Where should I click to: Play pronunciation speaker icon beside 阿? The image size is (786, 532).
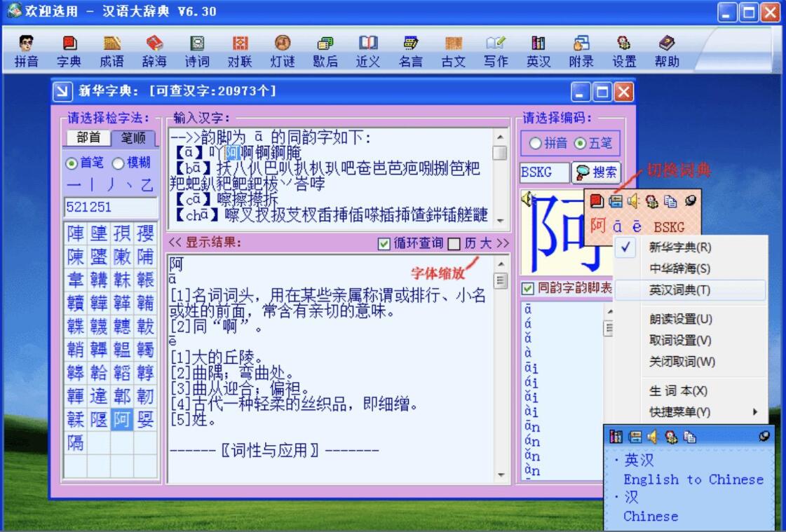527,199
